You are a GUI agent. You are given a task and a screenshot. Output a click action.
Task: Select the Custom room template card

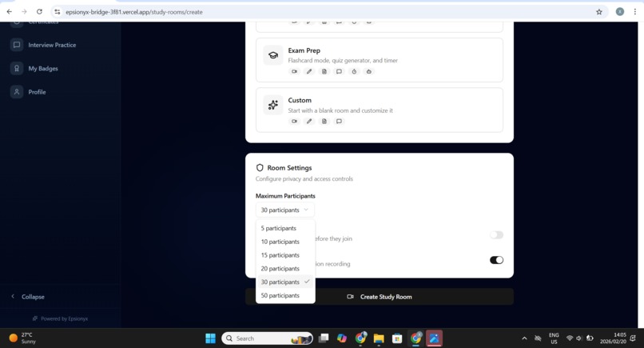379,110
